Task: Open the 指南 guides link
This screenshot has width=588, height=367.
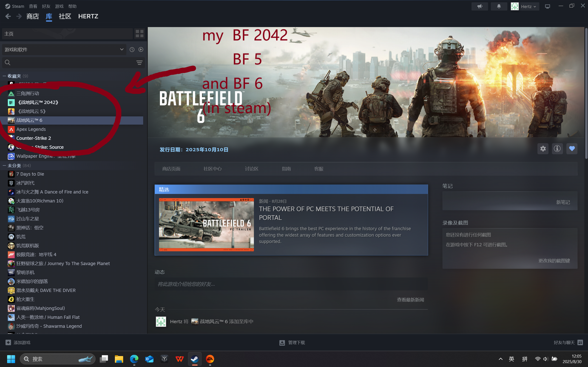Action: 286,169
